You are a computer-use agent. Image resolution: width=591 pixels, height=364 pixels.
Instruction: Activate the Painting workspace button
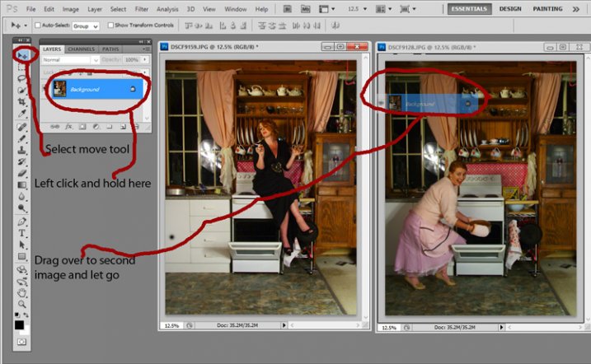coord(547,9)
